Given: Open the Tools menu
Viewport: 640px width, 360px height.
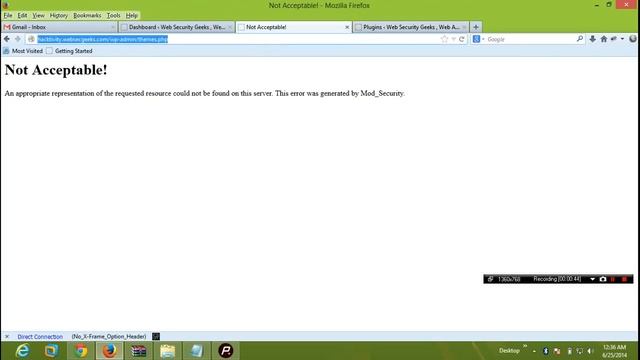Looking at the screenshot, I should pyautogui.click(x=113, y=16).
